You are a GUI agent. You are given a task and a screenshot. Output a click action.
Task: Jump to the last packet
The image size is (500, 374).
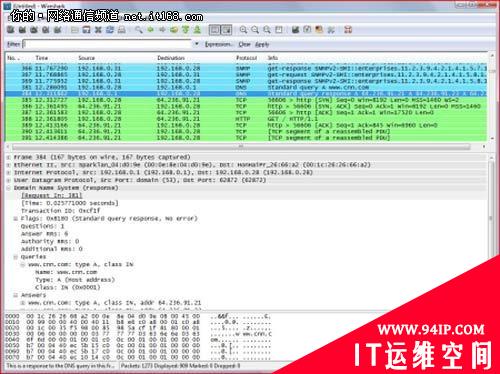pos(197,30)
